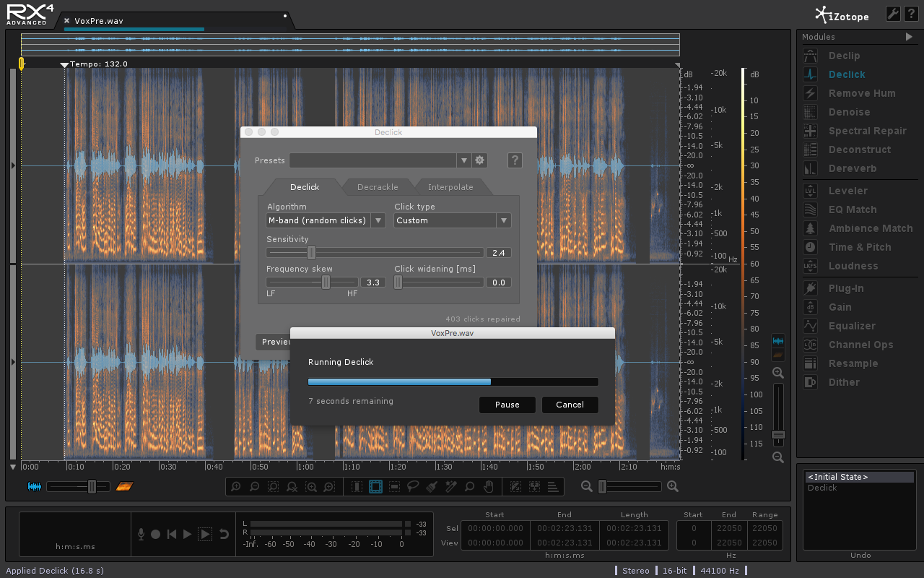The height and width of the screenshot is (578, 924).
Task: Click the Tempo: 132.0 marker
Action: tap(94, 64)
